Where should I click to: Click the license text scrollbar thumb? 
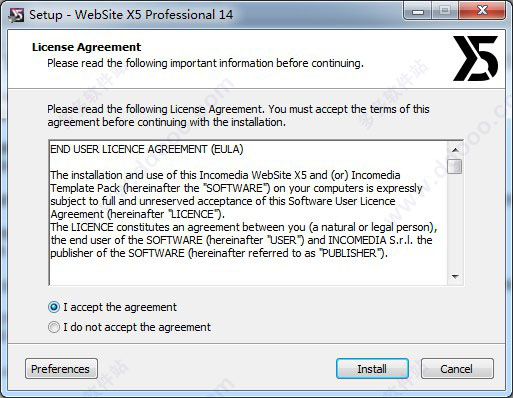tap(455, 166)
